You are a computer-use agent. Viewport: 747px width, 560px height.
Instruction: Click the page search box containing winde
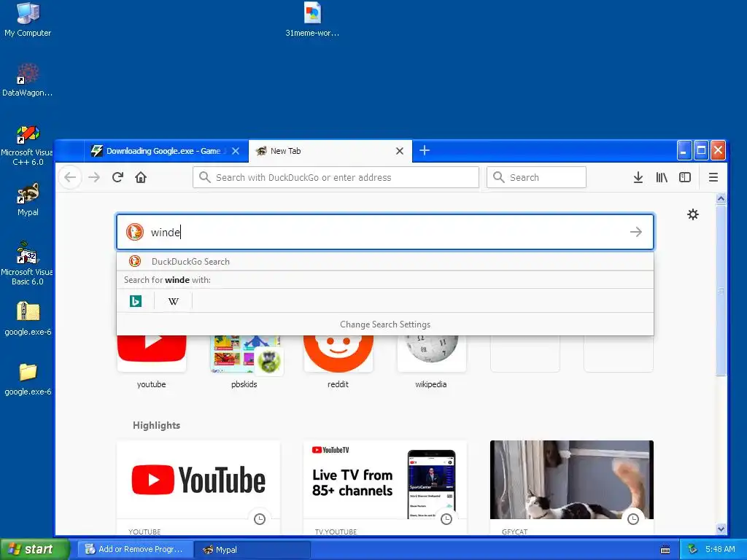tap(385, 232)
